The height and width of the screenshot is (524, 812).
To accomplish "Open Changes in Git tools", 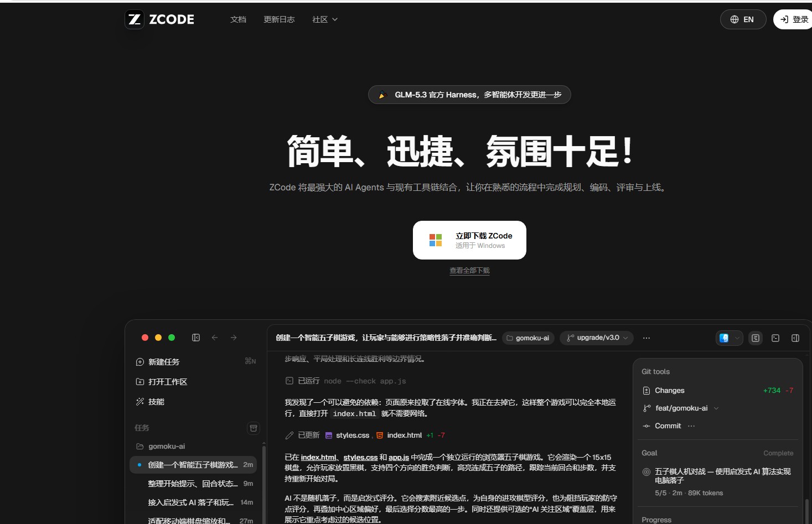I will [670, 391].
